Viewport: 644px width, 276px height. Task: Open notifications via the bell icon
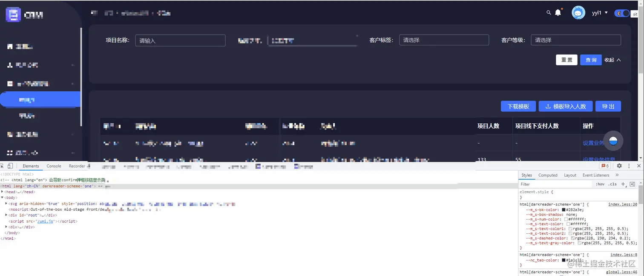[x=558, y=13]
